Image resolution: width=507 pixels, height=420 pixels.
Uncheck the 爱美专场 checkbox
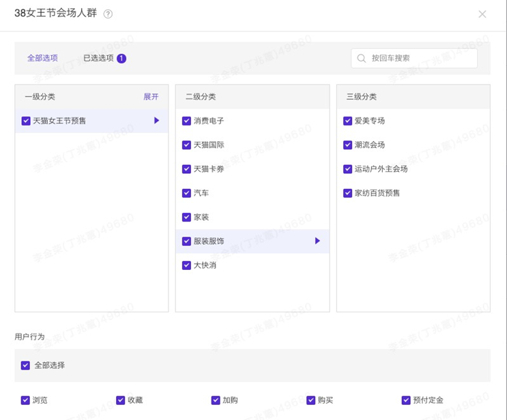[x=347, y=121]
